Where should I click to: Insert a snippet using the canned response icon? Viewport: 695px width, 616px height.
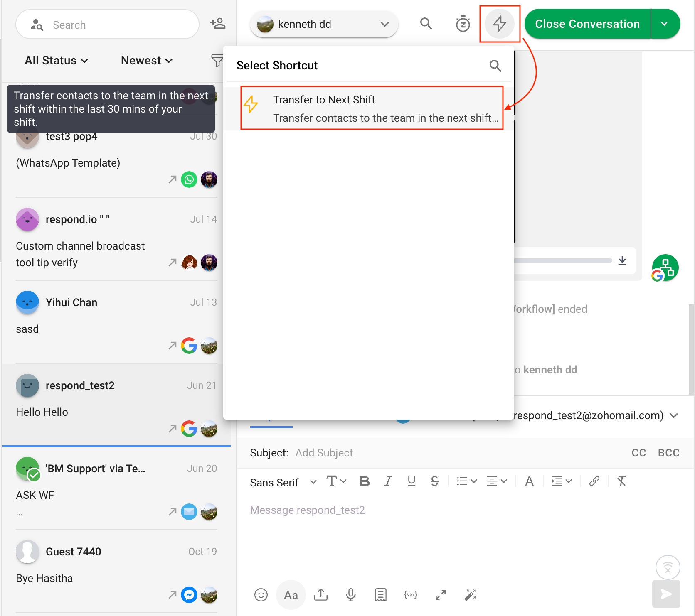point(380,594)
